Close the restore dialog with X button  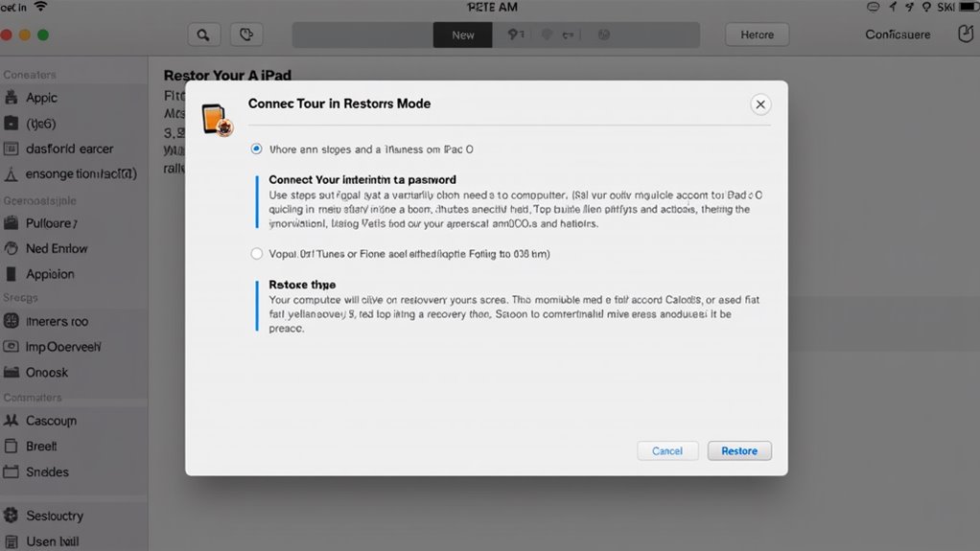pos(759,104)
